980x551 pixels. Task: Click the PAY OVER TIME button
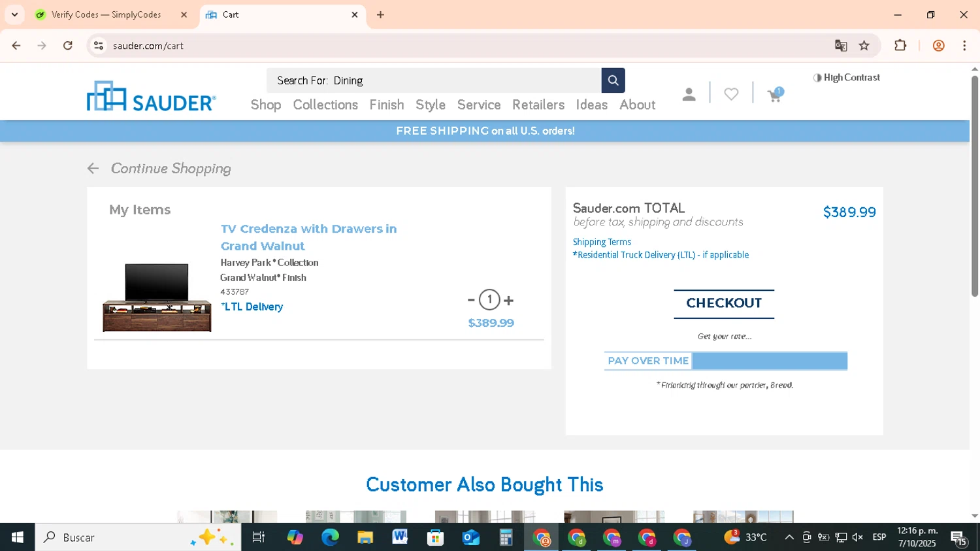click(x=726, y=361)
